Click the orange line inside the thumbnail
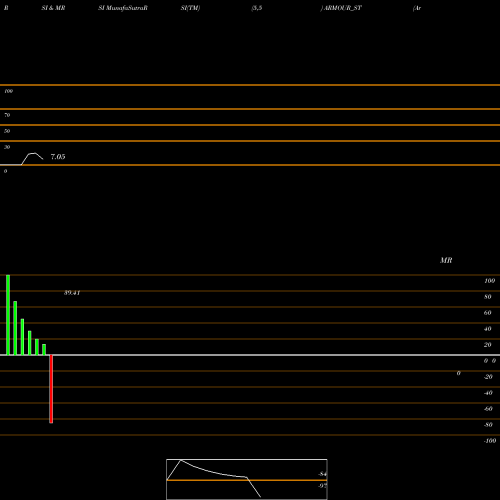This screenshot has height=500, width=500. click(x=247, y=480)
